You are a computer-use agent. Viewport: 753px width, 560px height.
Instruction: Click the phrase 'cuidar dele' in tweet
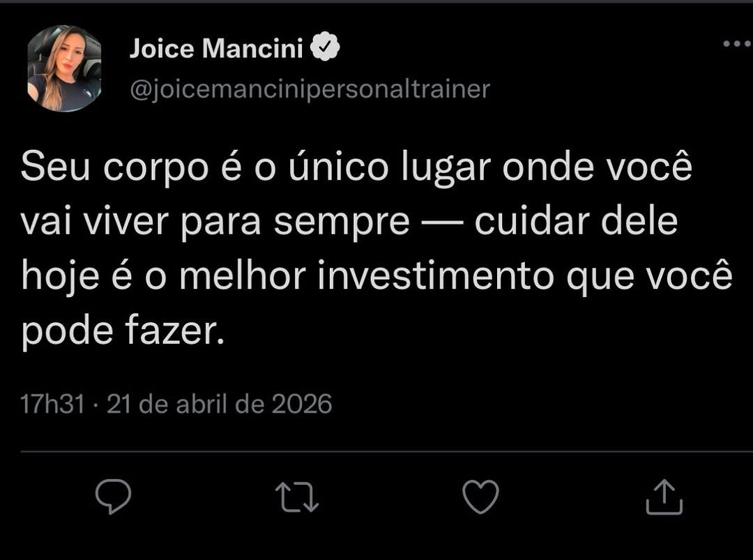click(577, 222)
